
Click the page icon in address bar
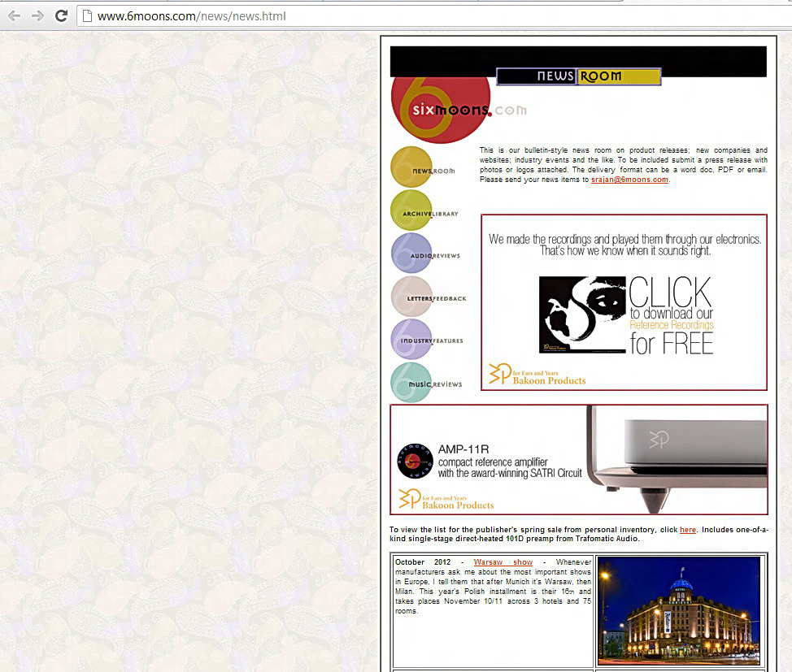coord(87,16)
